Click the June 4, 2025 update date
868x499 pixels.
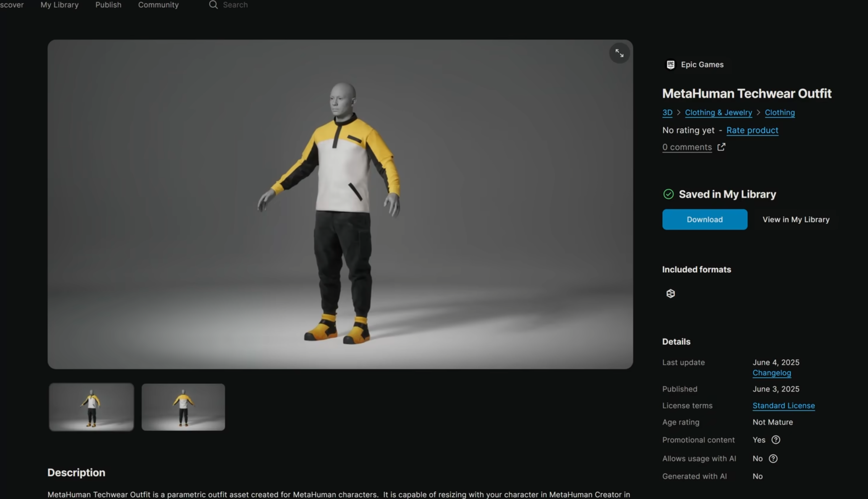click(x=776, y=363)
